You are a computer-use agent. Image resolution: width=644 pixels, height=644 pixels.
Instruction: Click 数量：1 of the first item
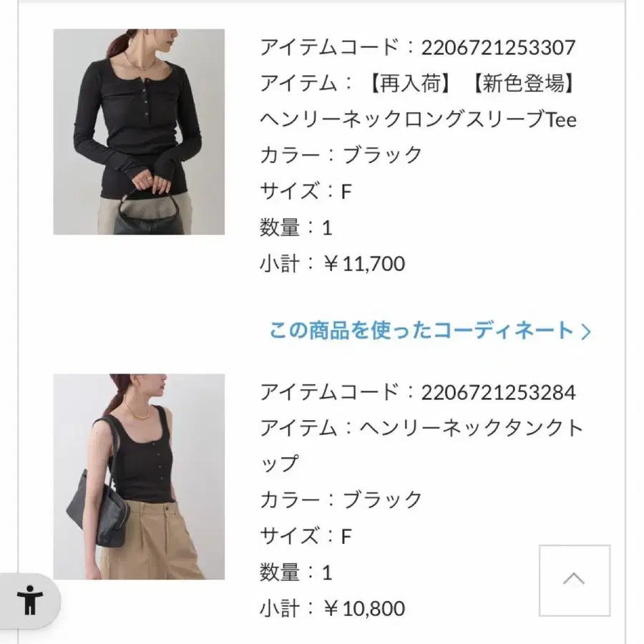296,228
